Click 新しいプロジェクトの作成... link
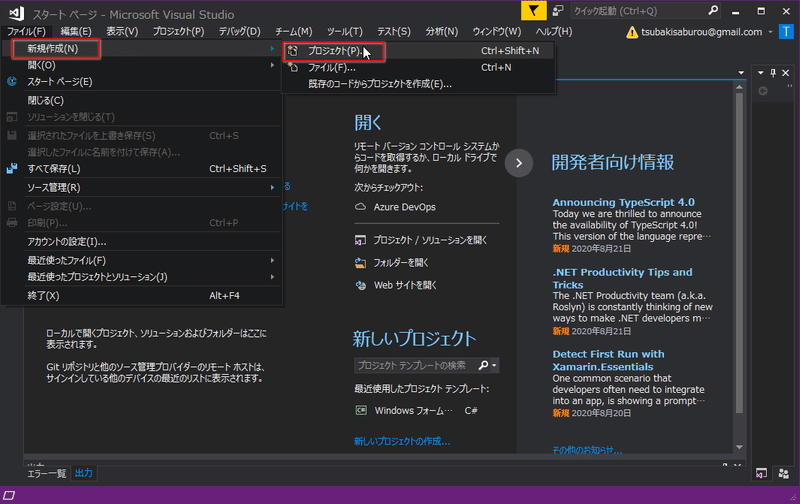This screenshot has width=800, height=504. 402,441
